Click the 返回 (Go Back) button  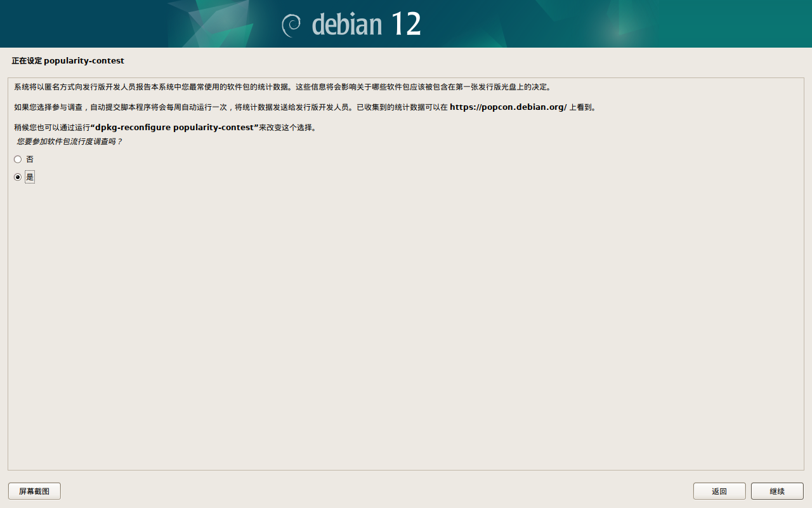point(719,491)
